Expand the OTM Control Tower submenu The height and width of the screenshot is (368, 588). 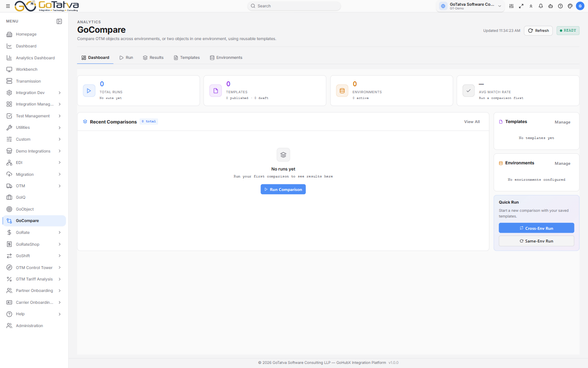point(60,268)
